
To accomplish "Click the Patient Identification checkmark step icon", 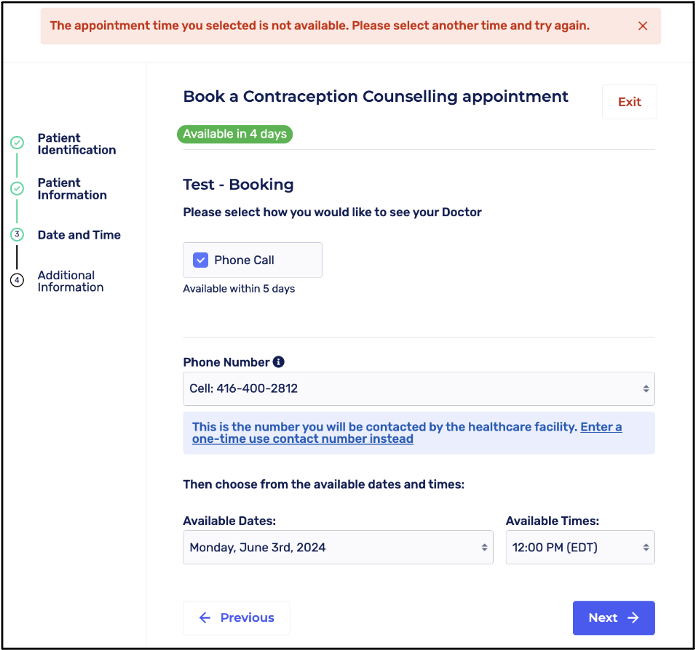I will tap(17, 143).
